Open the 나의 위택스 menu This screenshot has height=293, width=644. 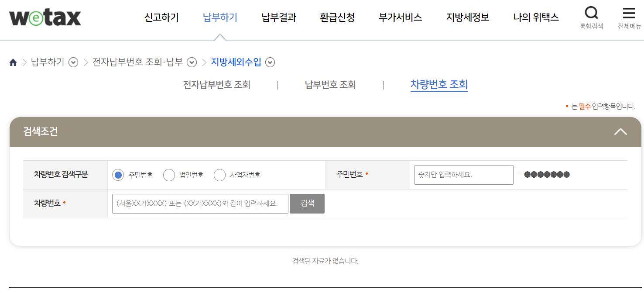[536, 17]
